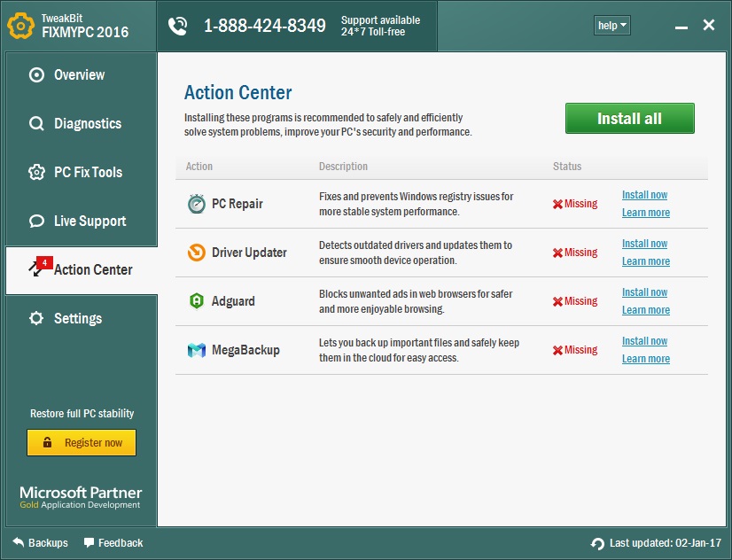Screen dimensions: 732x560
Task: Click Learn more for Adguard
Action: click(x=645, y=310)
